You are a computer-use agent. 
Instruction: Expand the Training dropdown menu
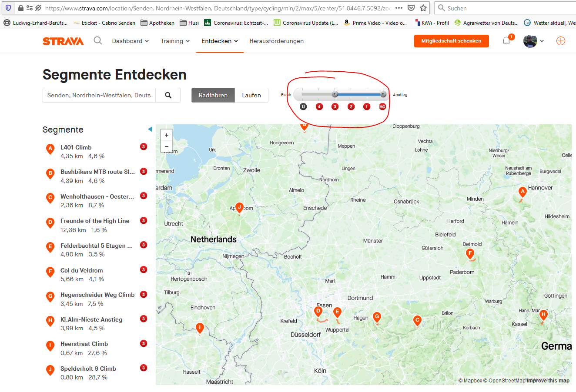(175, 41)
